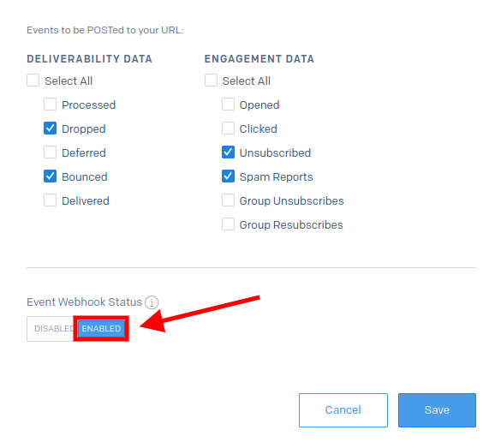Enable the Delivered event checkbox
This screenshot has width=495, height=448.
[51, 200]
